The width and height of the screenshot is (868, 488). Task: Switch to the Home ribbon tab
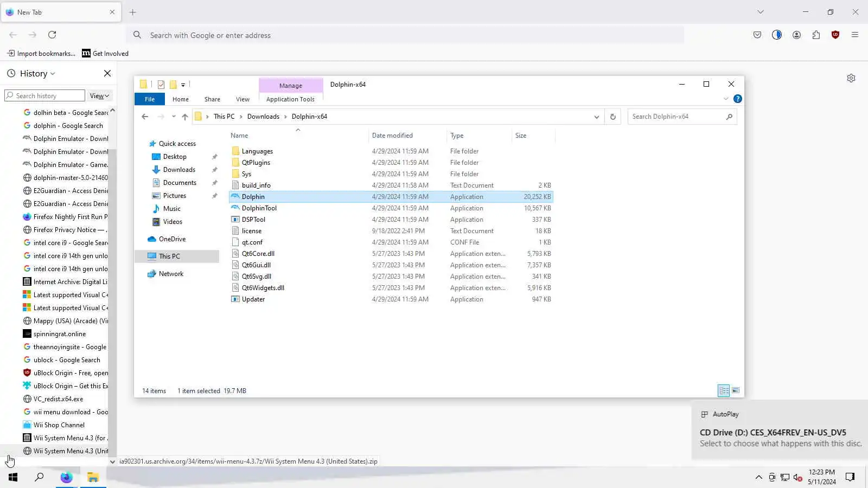[181, 99]
